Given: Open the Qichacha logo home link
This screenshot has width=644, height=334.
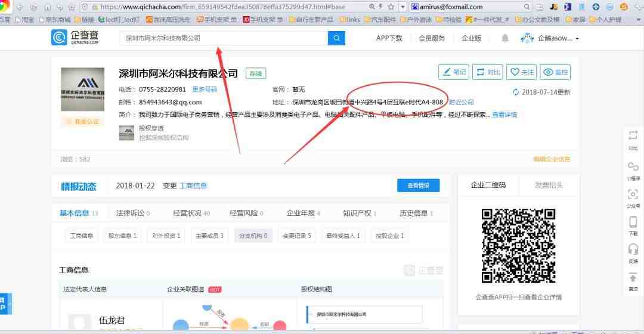Looking at the screenshot, I should point(75,38).
